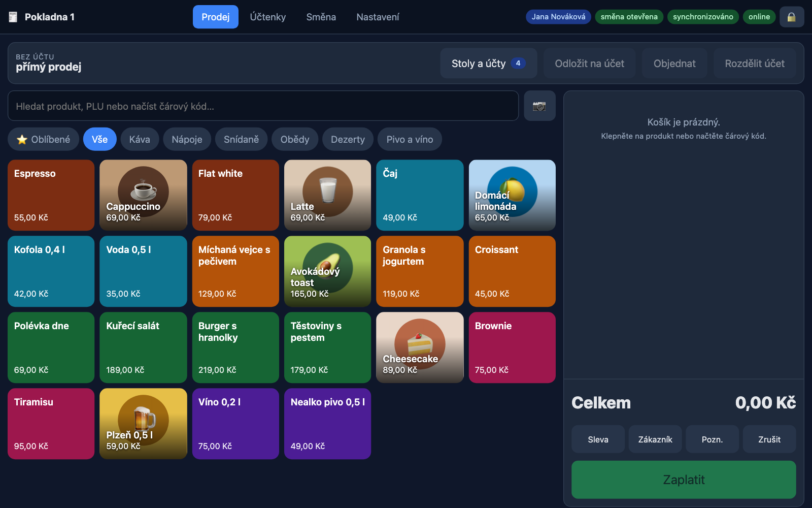Click the Jana Nováková user badge
Screen dimensions: 812x508
click(x=558, y=17)
